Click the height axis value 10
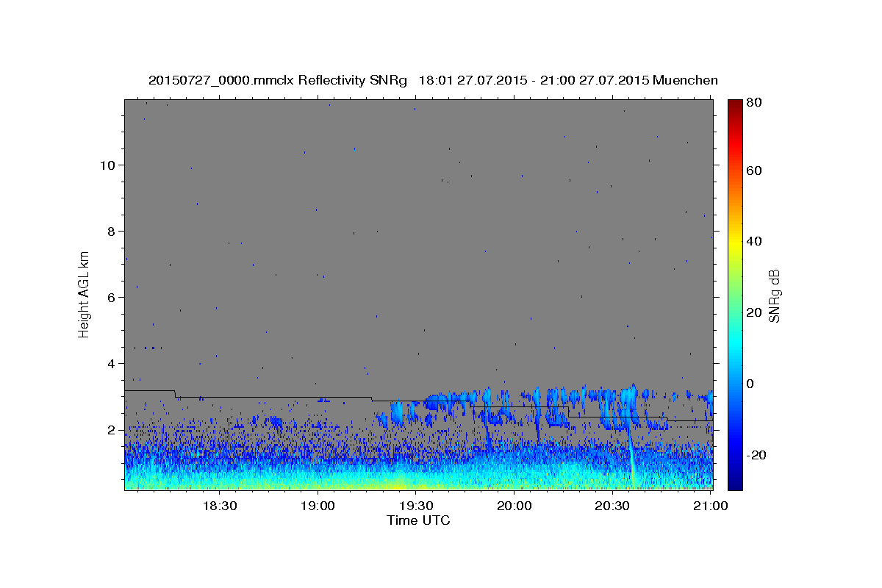The width and height of the screenshot is (882, 588). tap(108, 165)
